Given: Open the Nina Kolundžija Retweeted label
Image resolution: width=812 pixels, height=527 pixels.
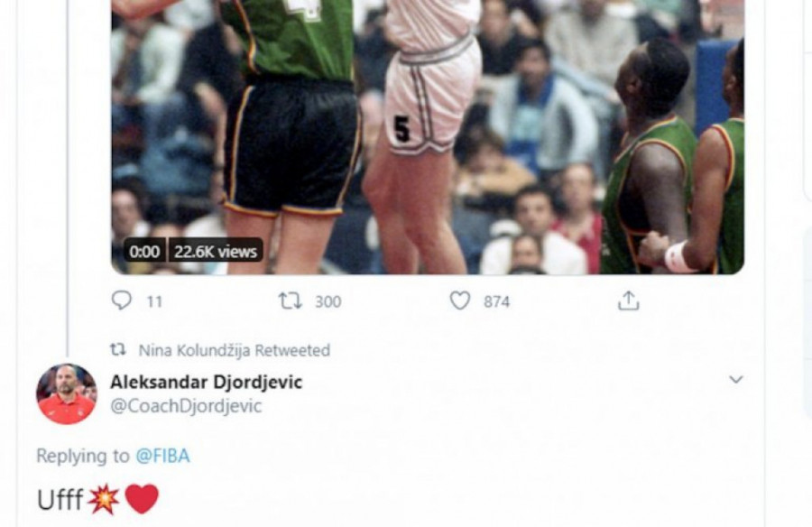Looking at the screenshot, I should pos(234,350).
